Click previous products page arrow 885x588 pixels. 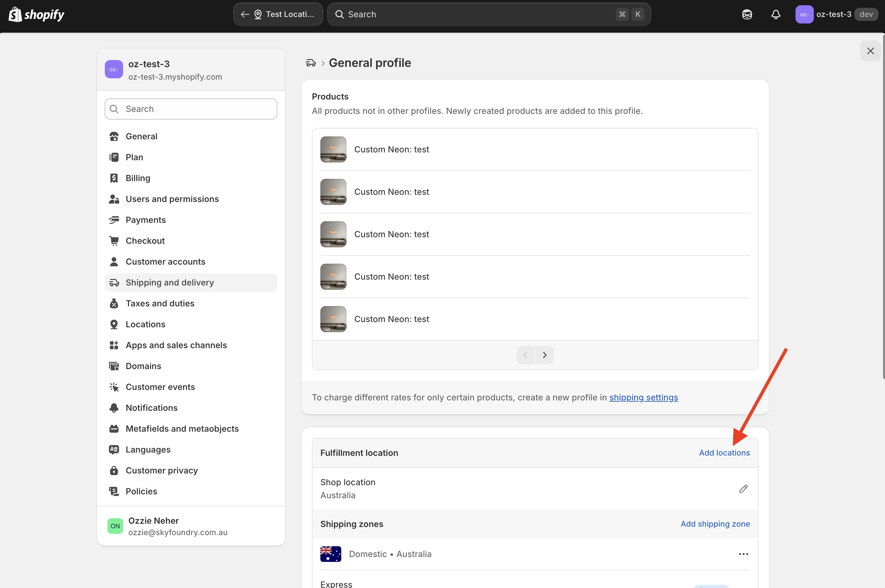525,355
